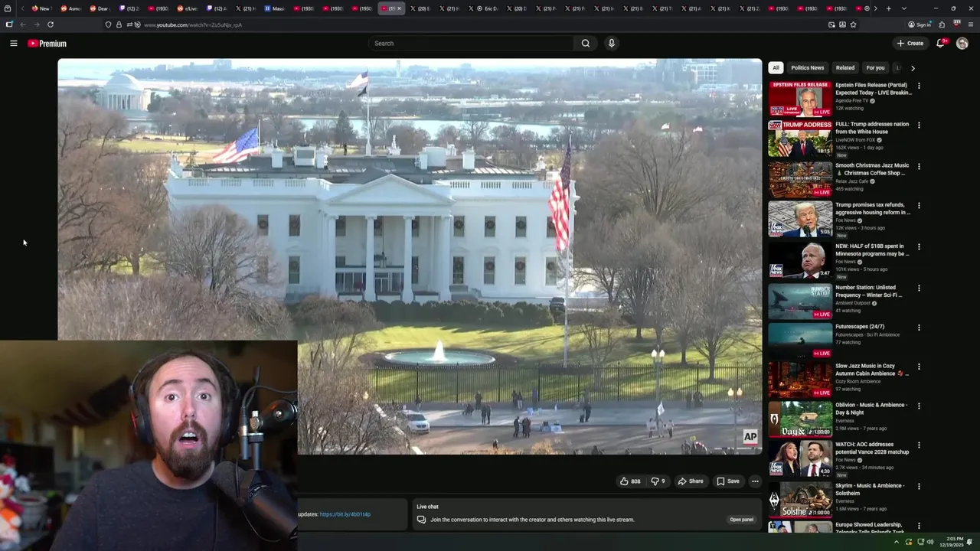Screen dimensions: 980x551
Task: Switch to the Mass browser tab
Action: pyautogui.click(x=274, y=8)
